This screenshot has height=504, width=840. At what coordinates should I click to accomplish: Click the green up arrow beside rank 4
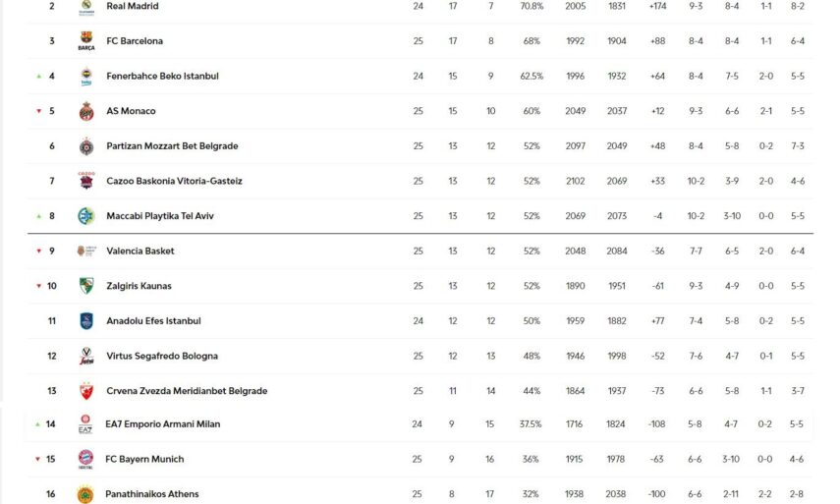click(38, 77)
